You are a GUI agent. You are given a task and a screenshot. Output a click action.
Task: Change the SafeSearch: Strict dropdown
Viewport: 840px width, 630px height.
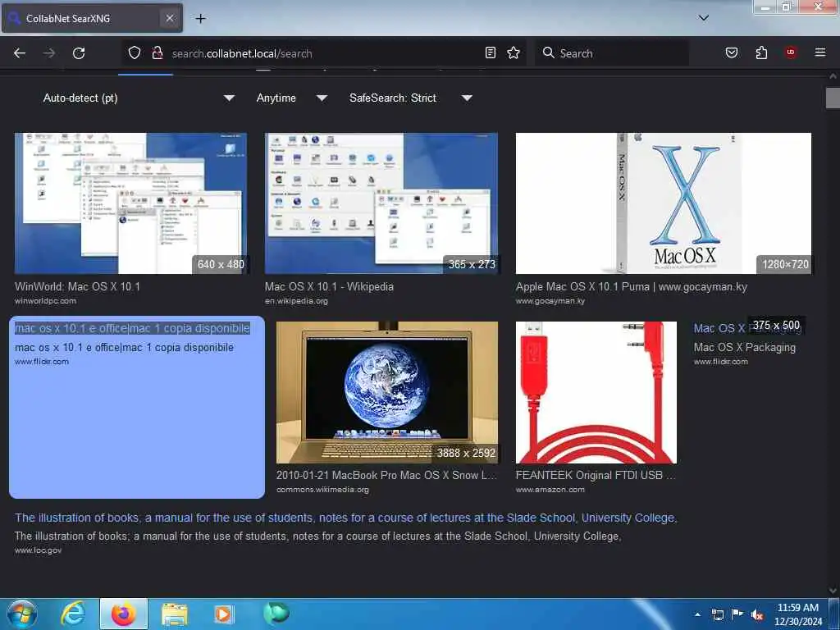(x=411, y=98)
